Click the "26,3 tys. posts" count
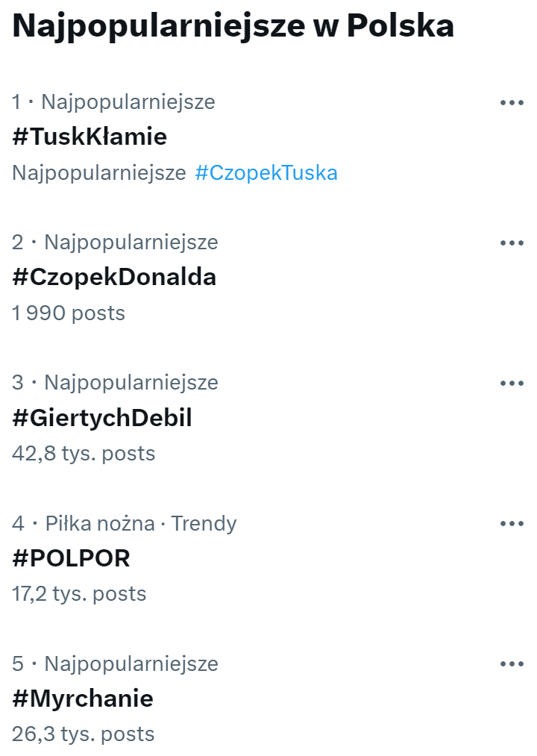The image size is (537, 756). pyautogui.click(x=84, y=734)
